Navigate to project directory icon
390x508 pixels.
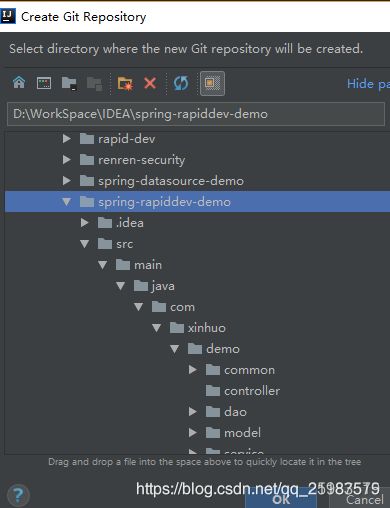[69, 83]
